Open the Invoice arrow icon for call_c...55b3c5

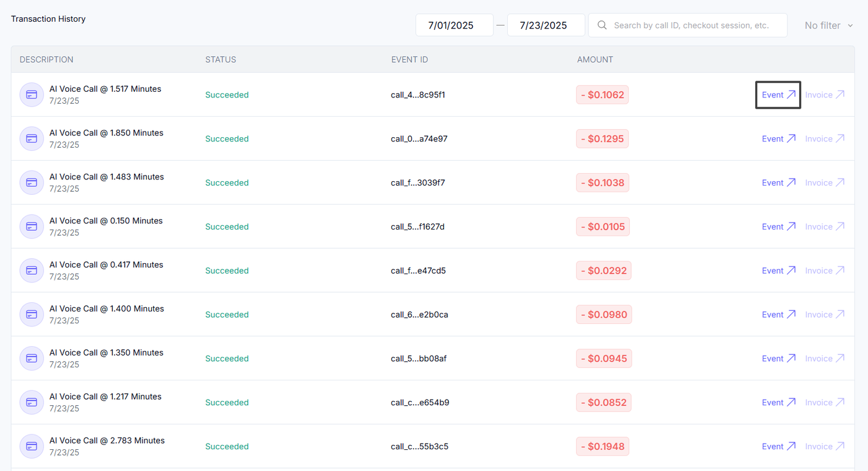coord(840,446)
